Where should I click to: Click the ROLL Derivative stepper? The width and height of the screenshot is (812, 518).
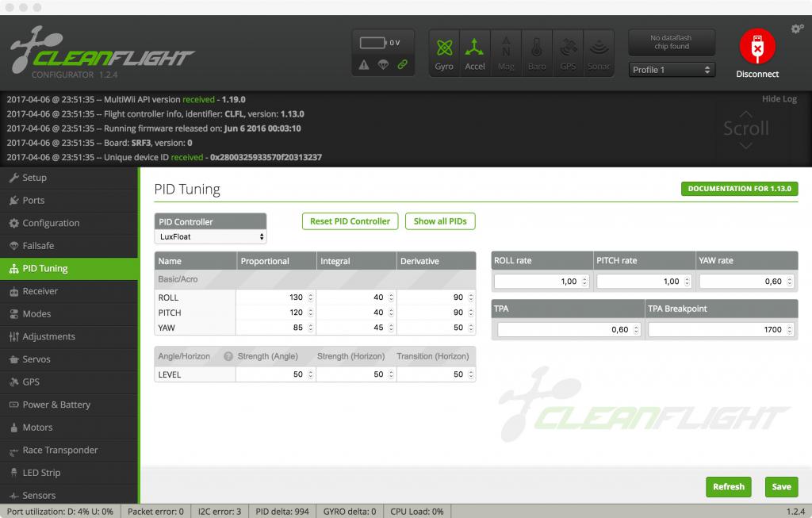(471, 297)
